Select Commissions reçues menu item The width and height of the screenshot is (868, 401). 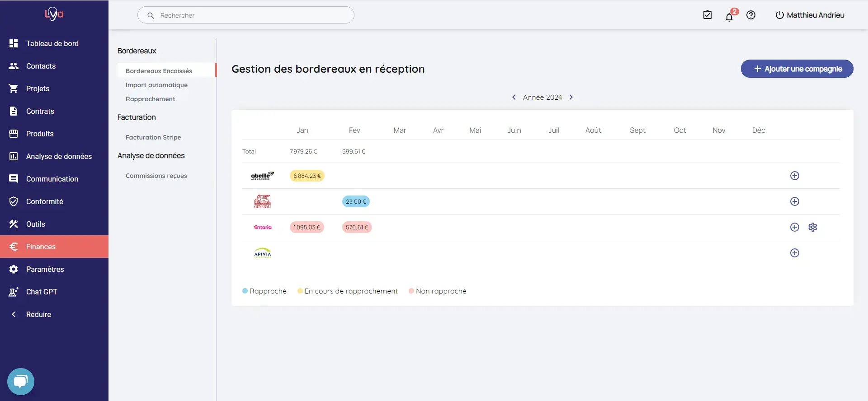tap(156, 176)
